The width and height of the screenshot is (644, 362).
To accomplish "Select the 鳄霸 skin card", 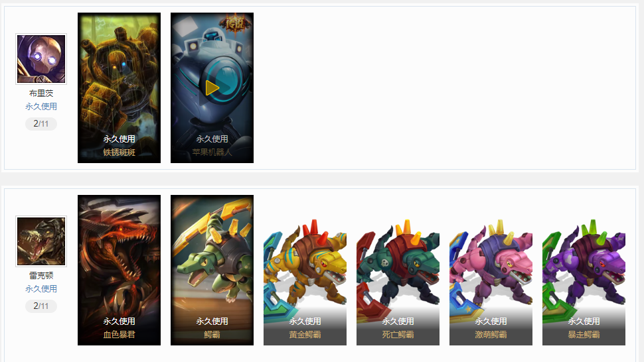I will click(x=212, y=270).
